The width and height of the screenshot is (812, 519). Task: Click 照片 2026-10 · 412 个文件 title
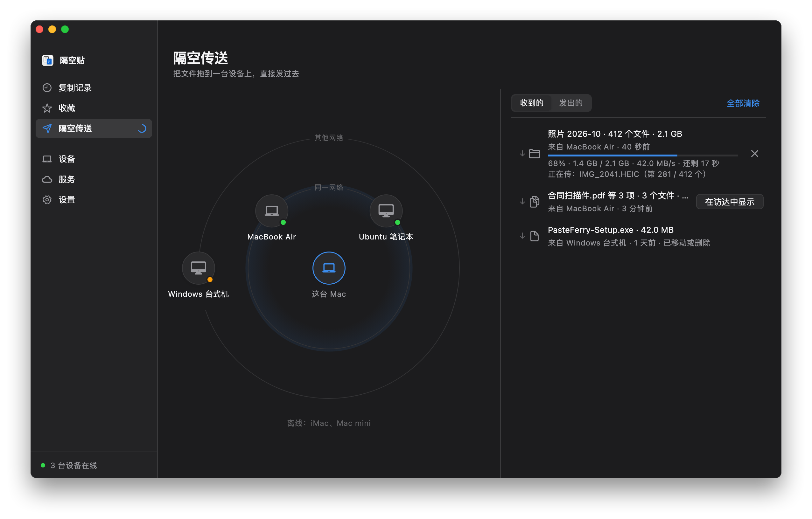[615, 134]
